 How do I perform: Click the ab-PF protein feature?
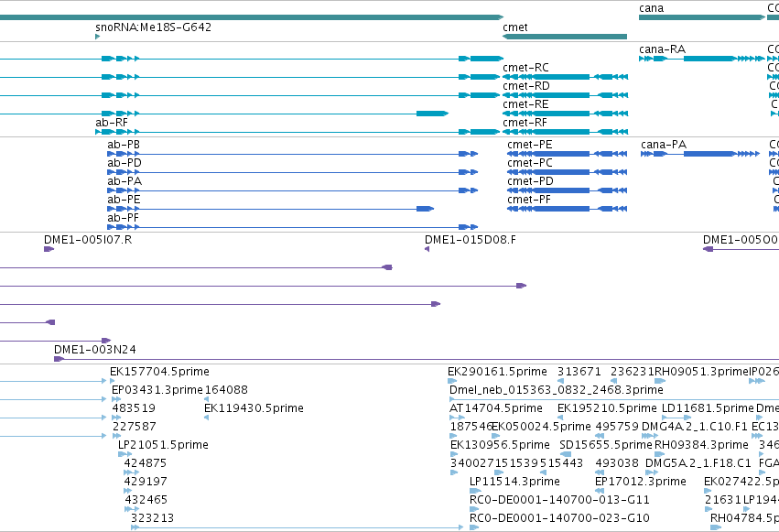(293, 227)
